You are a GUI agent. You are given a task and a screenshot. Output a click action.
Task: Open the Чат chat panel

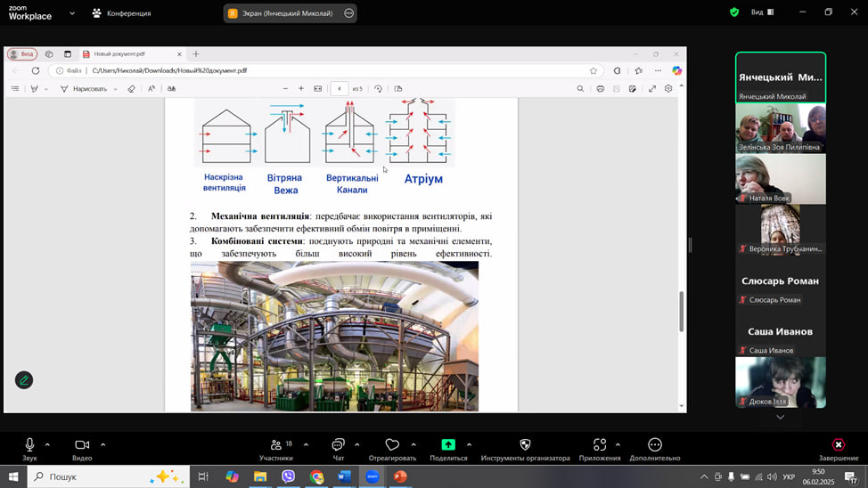coord(338,445)
